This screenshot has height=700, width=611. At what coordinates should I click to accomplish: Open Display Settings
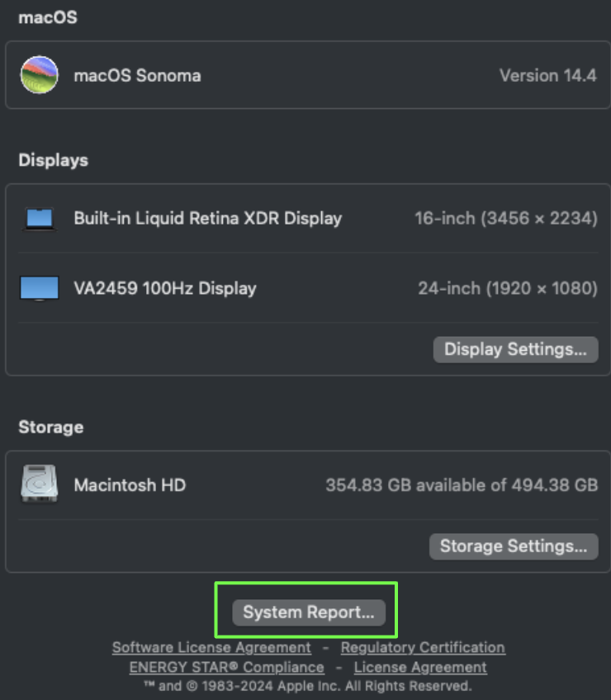pos(515,349)
